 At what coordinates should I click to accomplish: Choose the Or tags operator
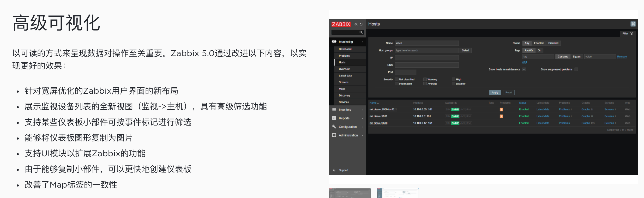539,50
